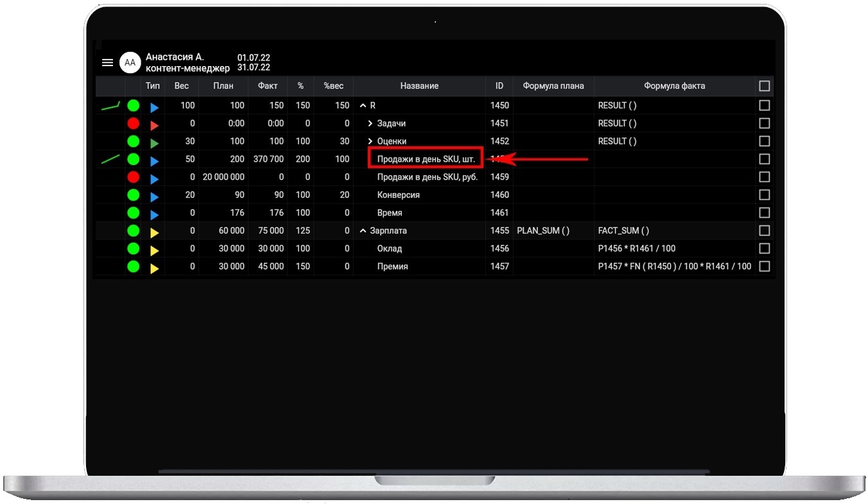Collapse the Зарплата group
The width and height of the screenshot is (868, 504).
tap(363, 230)
